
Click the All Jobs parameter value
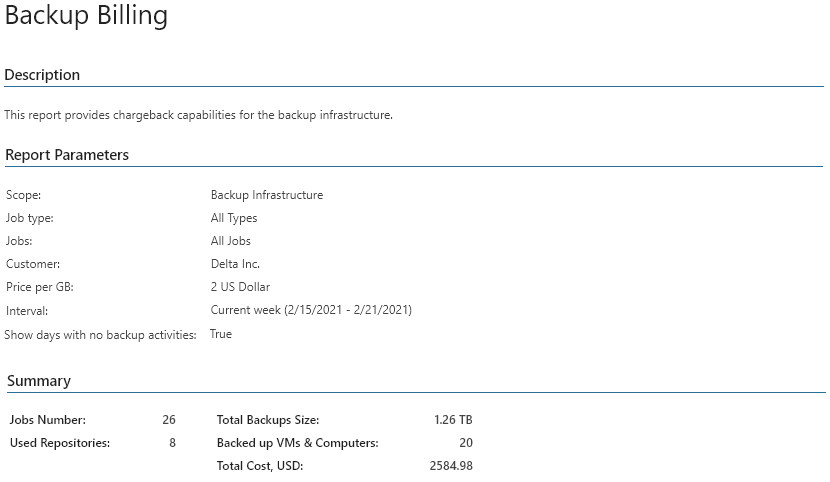point(231,241)
